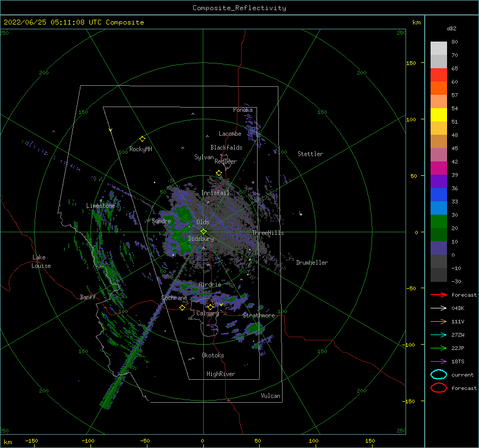Screen dimensions: 479x448
Task: Click the Stettler label
Action: 310,154
